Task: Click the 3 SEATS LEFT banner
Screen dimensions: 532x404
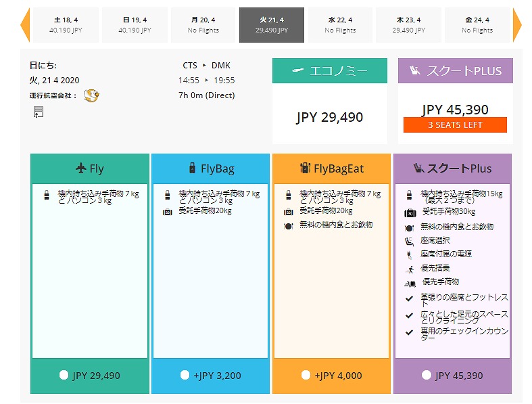Action: [x=455, y=125]
